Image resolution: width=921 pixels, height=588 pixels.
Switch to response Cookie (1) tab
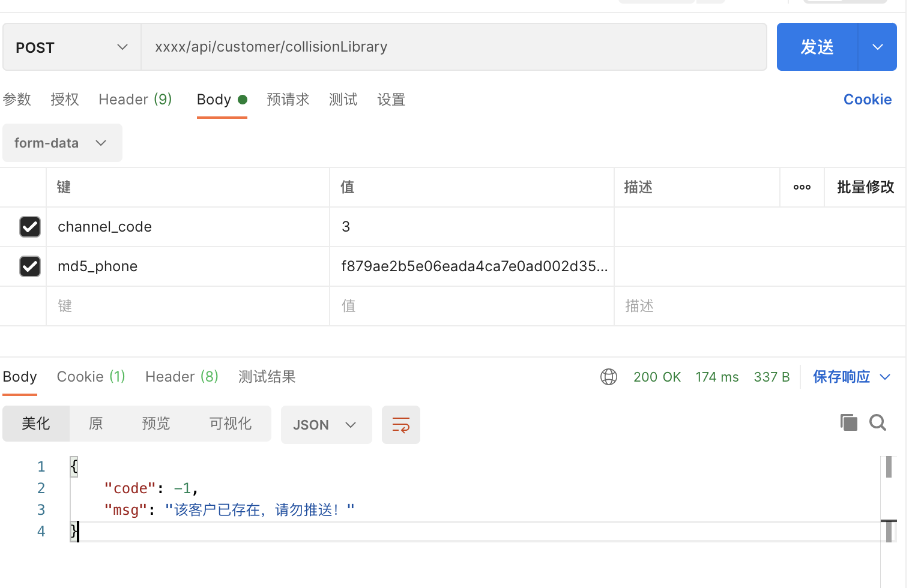pyautogui.click(x=91, y=377)
